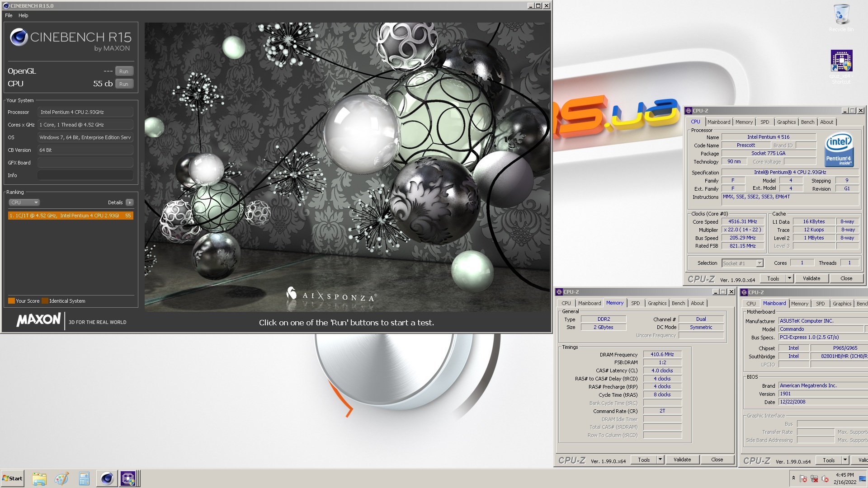This screenshot has height=488, width=868.
Task: Switch to CPU-Z via taskbar icon
Action: point(128,479)
